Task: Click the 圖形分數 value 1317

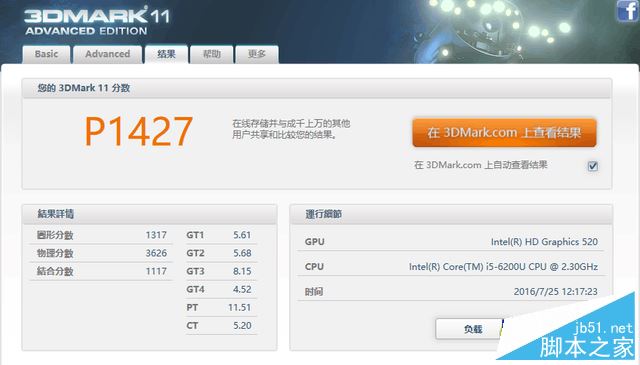Action: tap(156, 235)
